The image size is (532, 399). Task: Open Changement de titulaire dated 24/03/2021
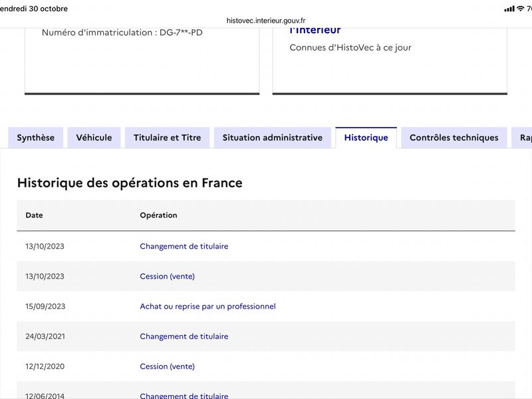click(184, 336)
